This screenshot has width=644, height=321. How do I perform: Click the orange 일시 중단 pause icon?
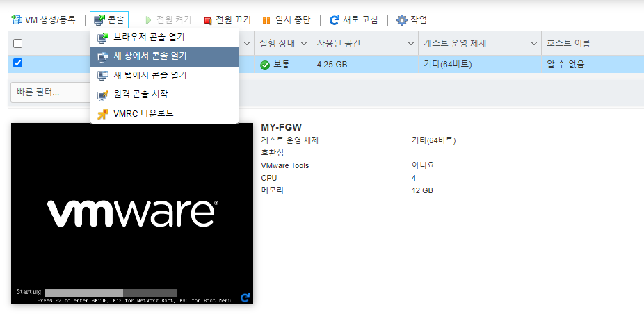[x=266, y=19]
